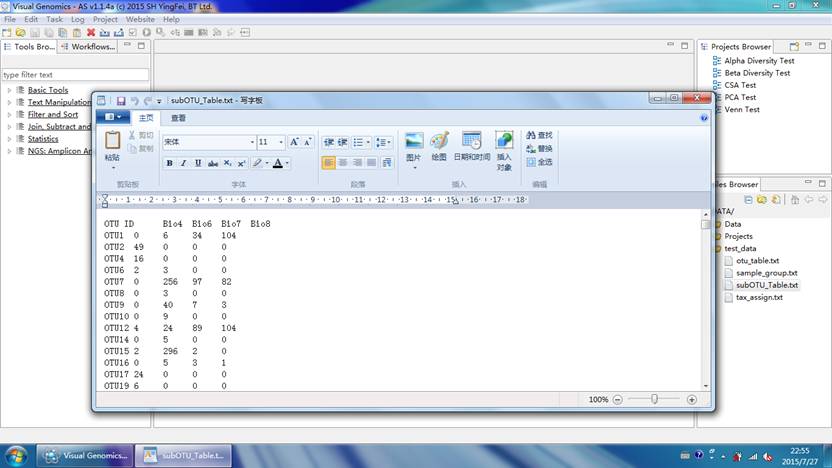The height and width of the screenshot is (468, 832).
Task: Save document via quick access toolbar
Action: [x=120, y=100]
